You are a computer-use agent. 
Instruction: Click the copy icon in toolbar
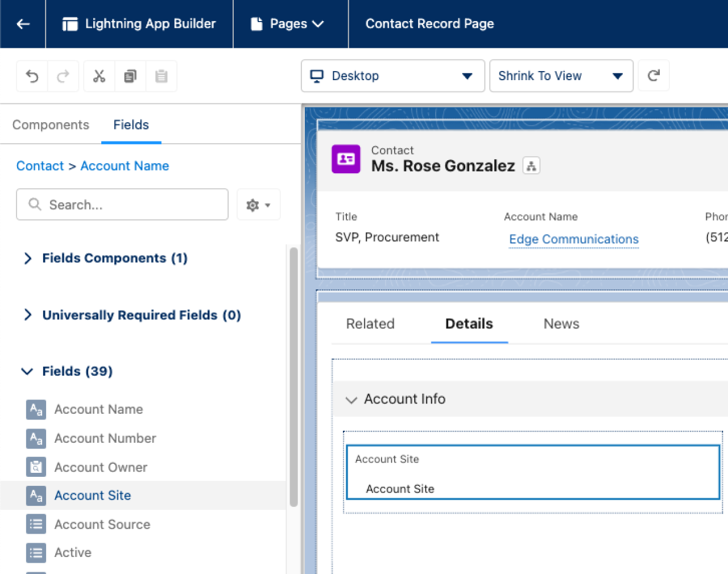pyautogui.click(x=130, y=76)
